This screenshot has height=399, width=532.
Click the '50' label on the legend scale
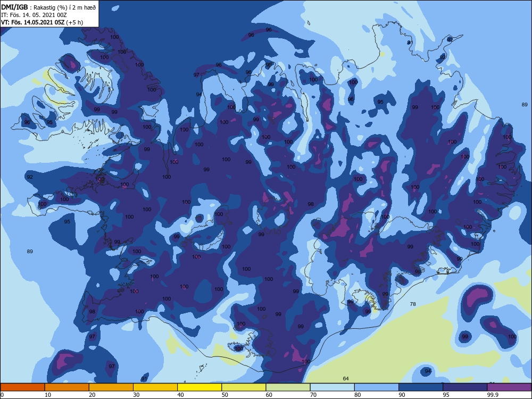[x=225, y=395]
